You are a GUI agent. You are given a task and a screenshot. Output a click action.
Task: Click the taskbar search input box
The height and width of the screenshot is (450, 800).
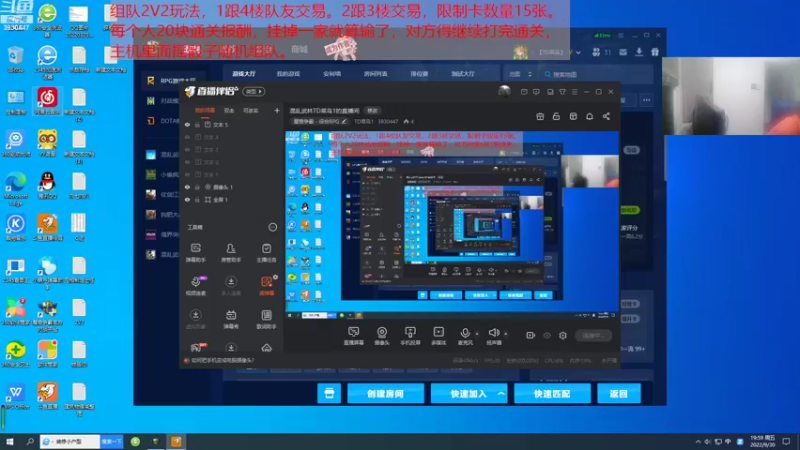tap(70, 441)
